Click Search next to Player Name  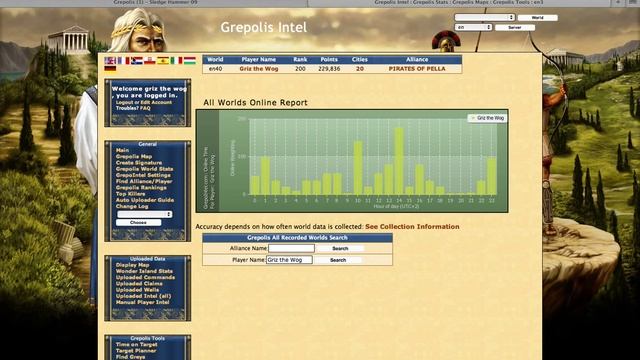338,260
